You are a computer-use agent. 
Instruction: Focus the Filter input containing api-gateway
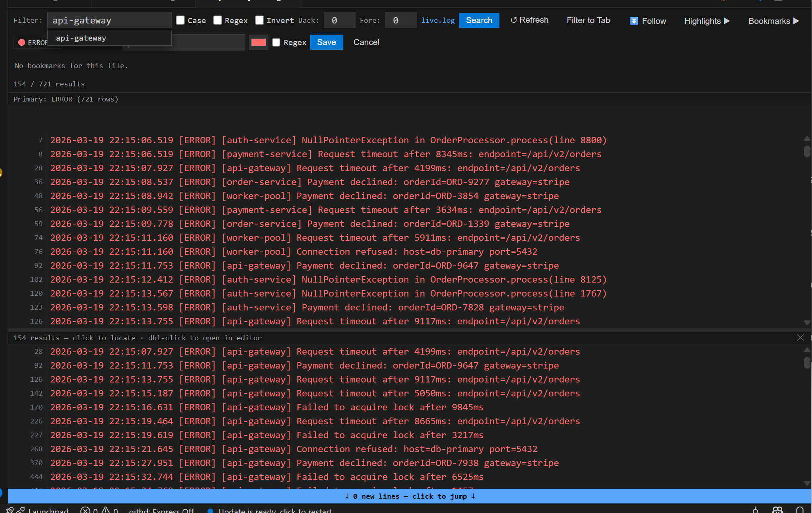pos(109,20)
